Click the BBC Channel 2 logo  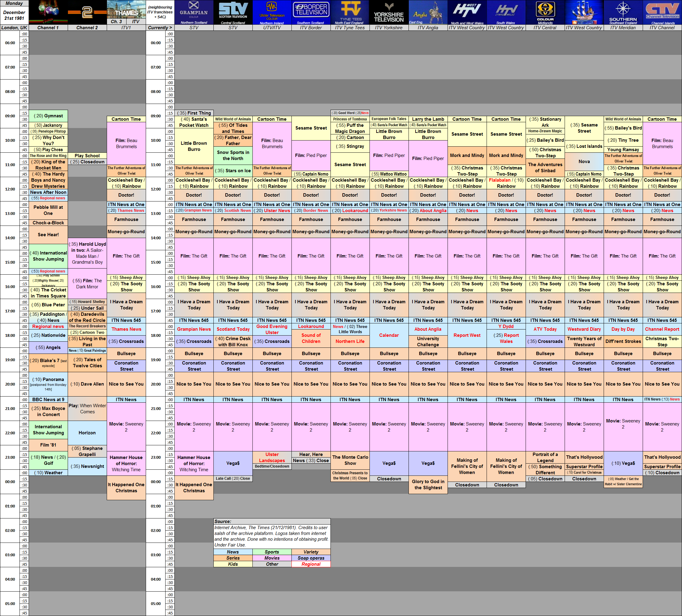pos(87,12)
